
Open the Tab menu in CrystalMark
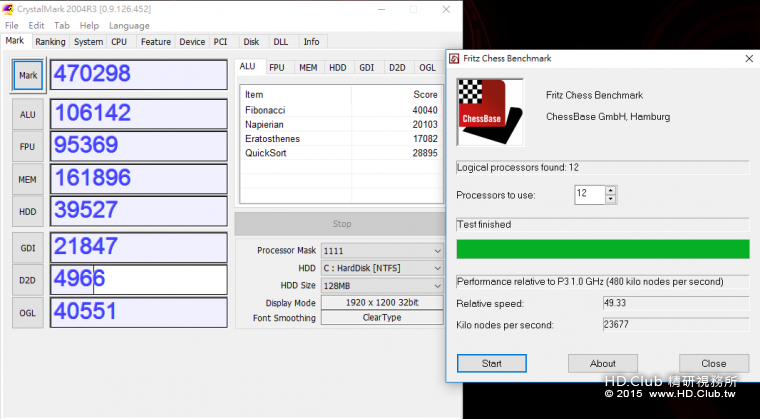coord(62,26)
